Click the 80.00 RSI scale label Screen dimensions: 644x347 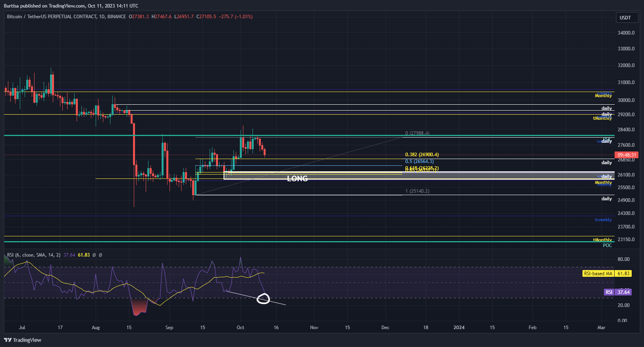(x=623, y=259)
